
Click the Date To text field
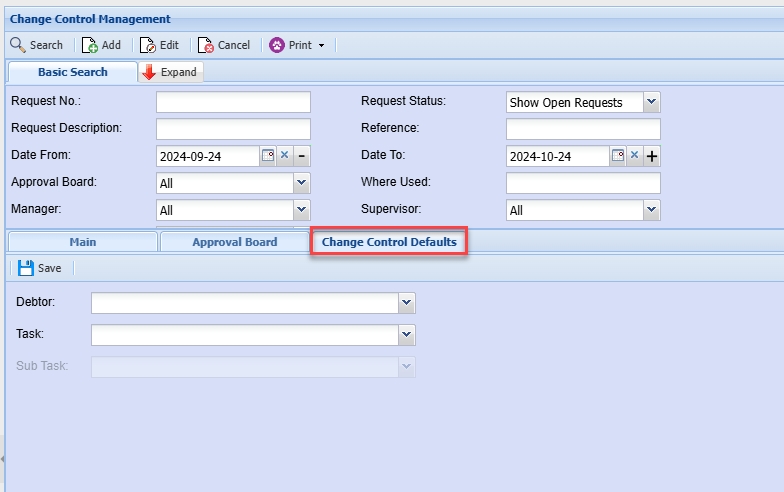[x=558, y=156]
